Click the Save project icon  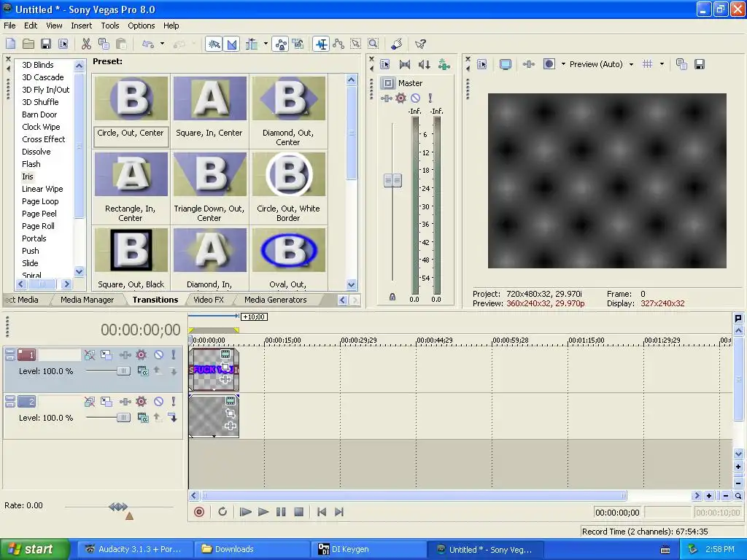(46, 44)
